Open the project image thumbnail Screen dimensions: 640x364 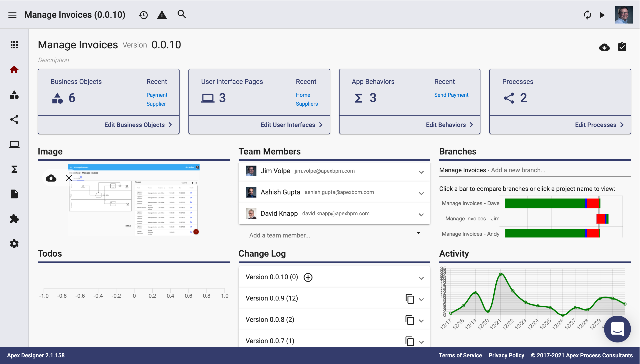click(133, 200)
